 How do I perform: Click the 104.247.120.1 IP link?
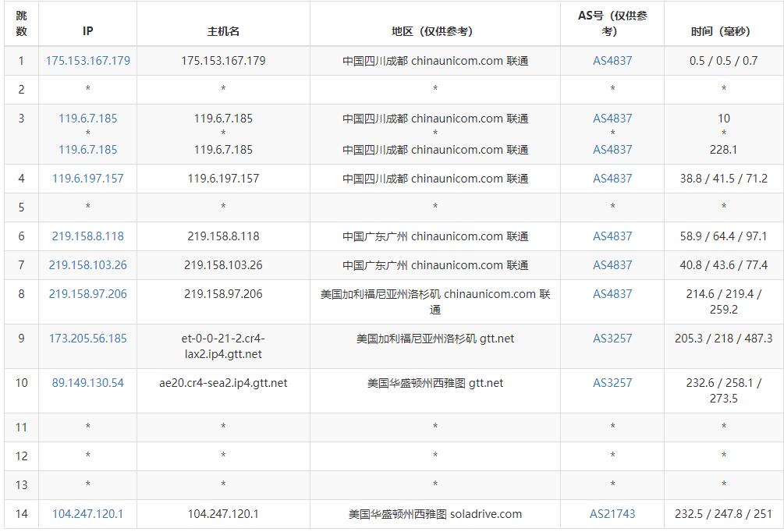coord(88,514)
